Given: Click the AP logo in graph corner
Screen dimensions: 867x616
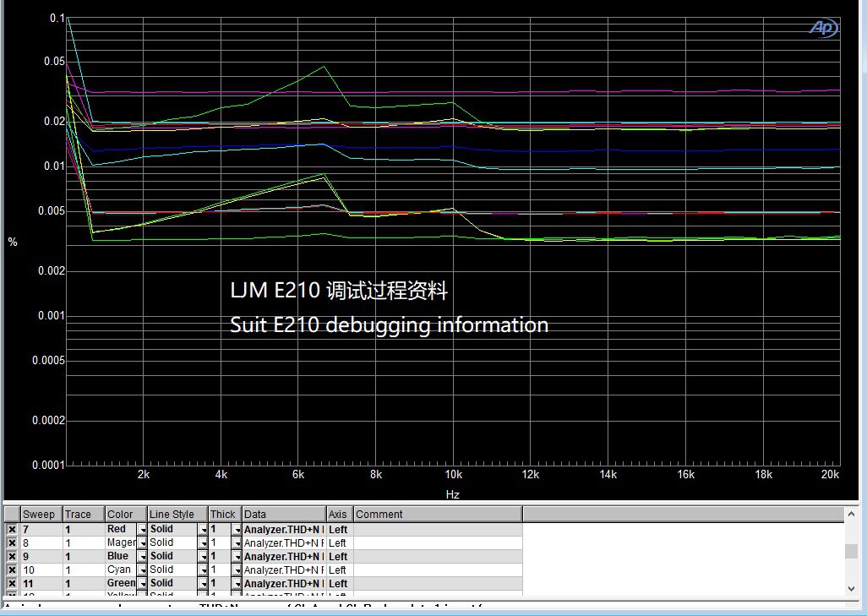Looking at the screenshot, I should pyautogui.click(x=823, y=28).
